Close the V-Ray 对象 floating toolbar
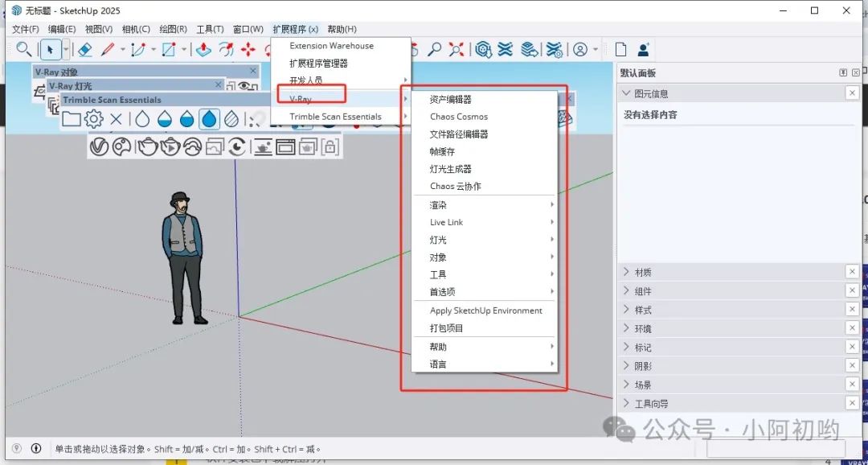 [x=253, y=71]
